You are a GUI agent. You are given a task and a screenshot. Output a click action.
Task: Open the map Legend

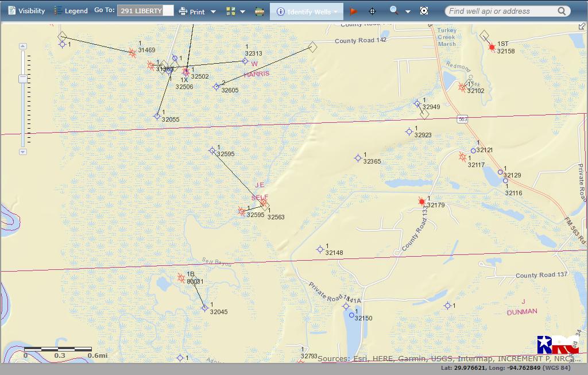tap(71, 11)
